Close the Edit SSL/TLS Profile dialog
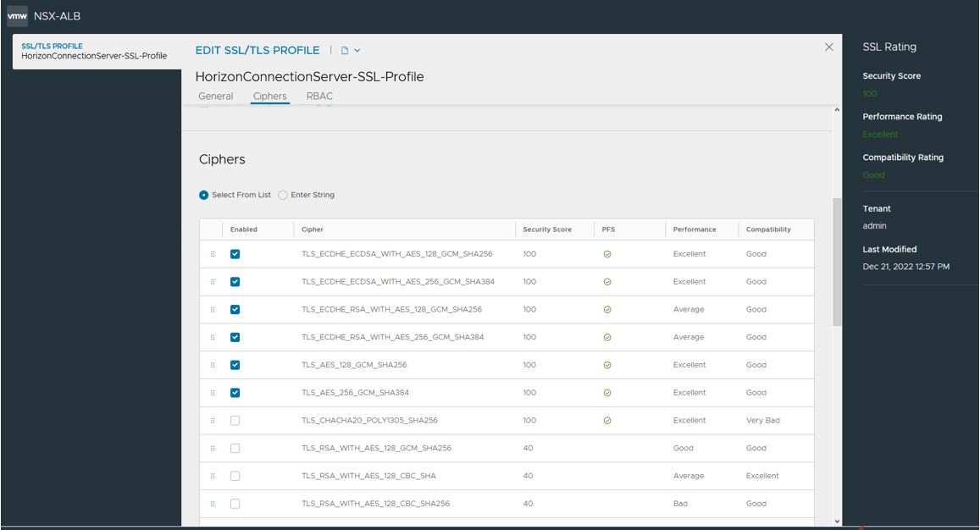 pyautogui.click(x=828, y=47)
